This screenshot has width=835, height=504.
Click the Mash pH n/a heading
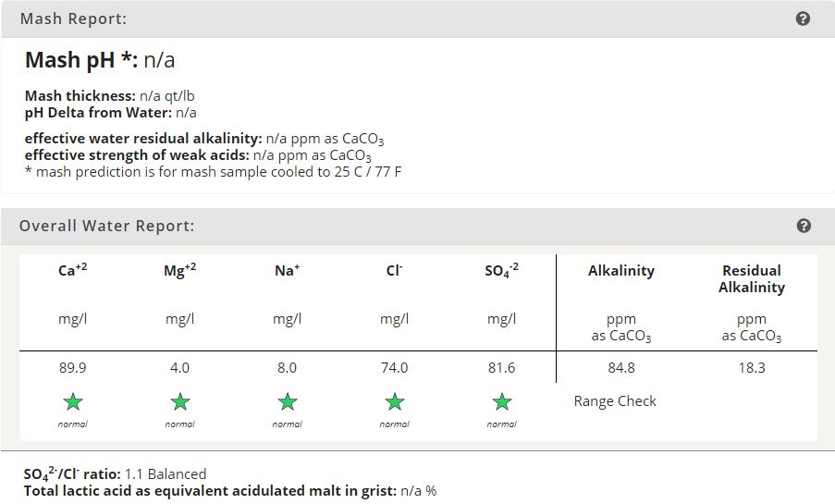[100, 60]
